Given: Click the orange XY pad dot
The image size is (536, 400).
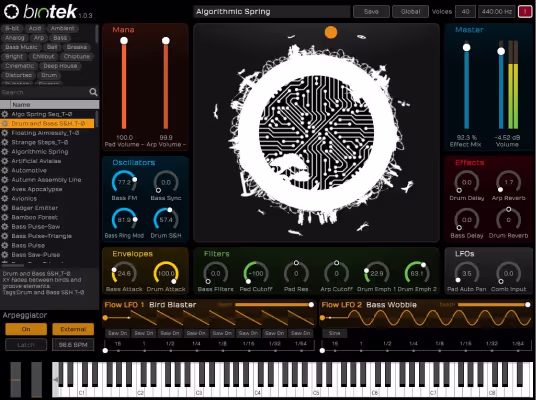Looking at the screenshot, I should pyautogui.click(x=331, y=32).
